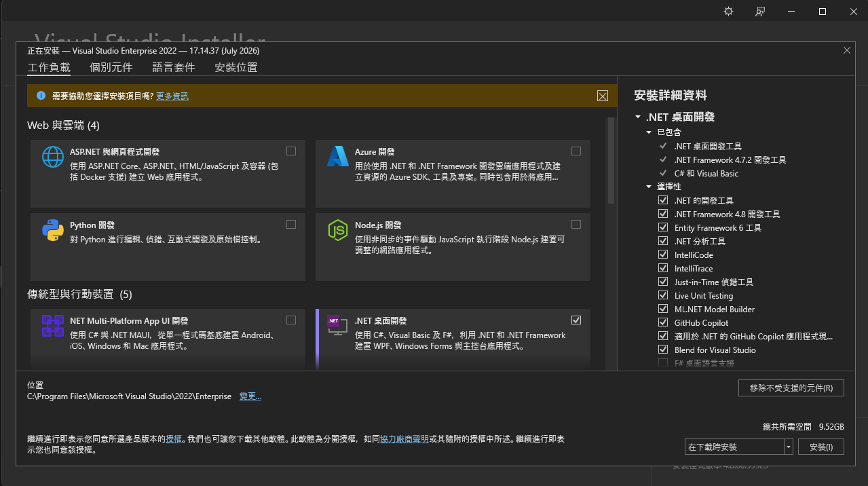
Task: Uncheck .NET Framework 4.8 開發工具
Action: 663,214
